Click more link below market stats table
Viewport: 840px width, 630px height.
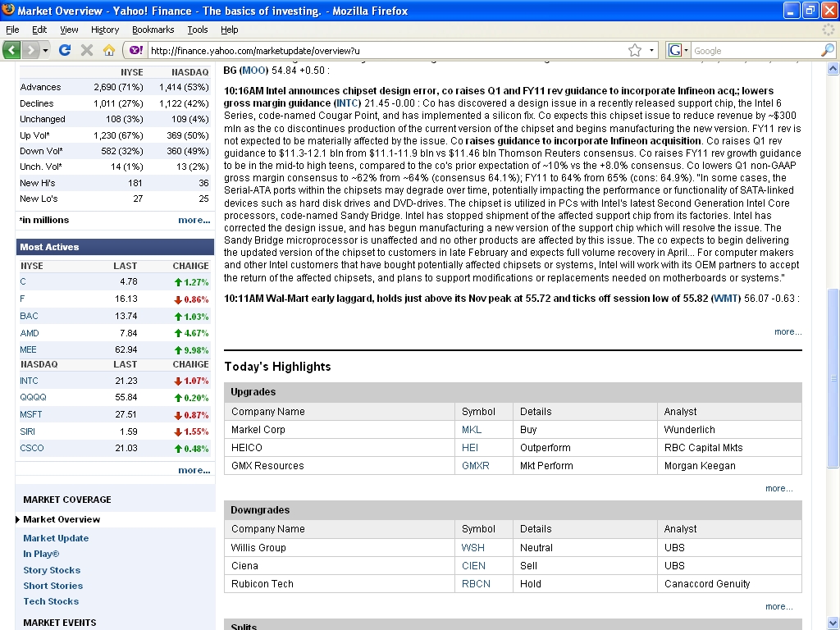click(x=194, y=220)
